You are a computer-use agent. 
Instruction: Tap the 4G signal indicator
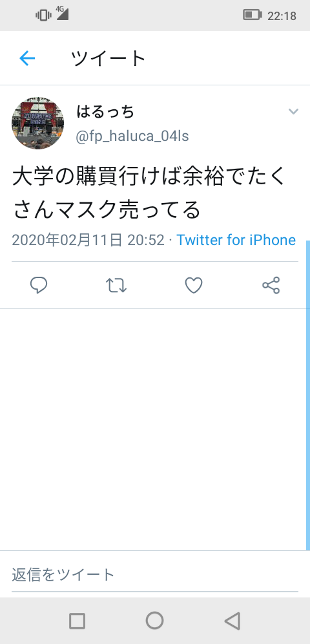tap(62, 13)
